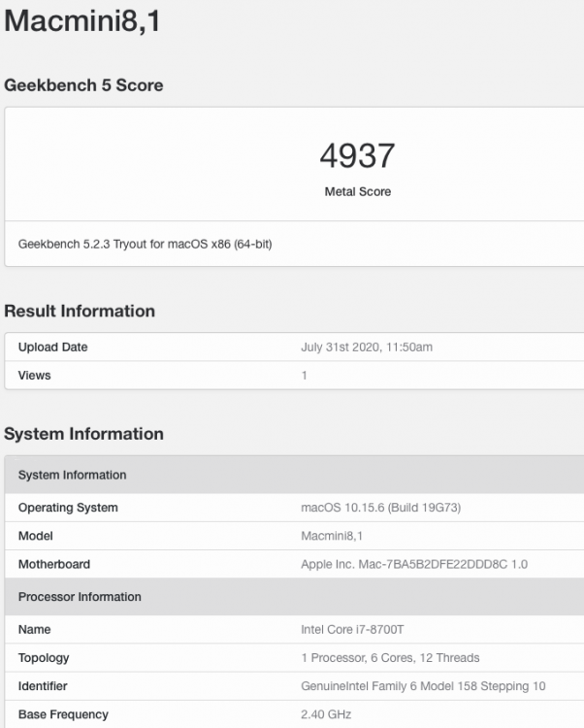Click the macOS 10.15.6 (Build 19G73) value

(381, 508)
